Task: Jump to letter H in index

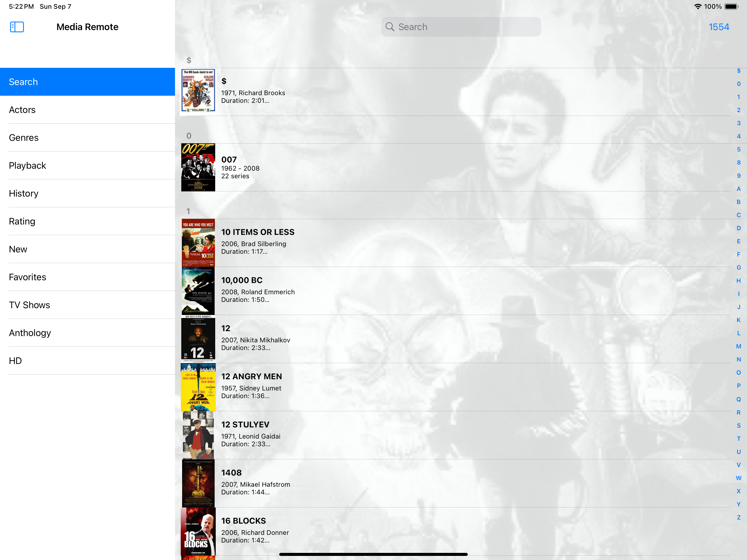Action: 739,281
